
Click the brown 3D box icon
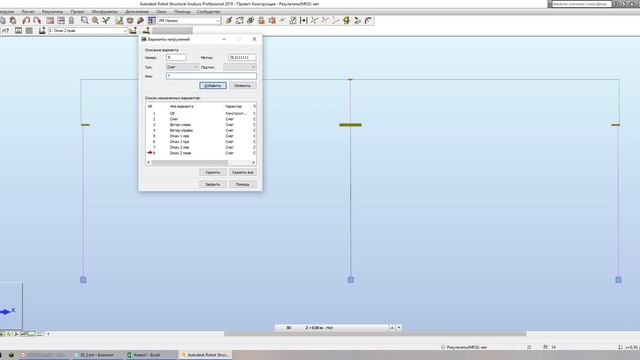click(130, 20)
